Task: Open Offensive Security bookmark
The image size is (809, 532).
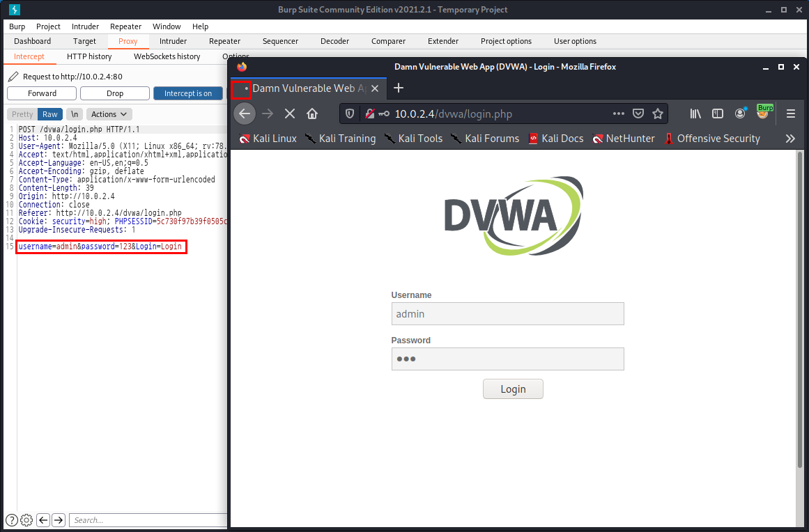Action: point(712,138)
